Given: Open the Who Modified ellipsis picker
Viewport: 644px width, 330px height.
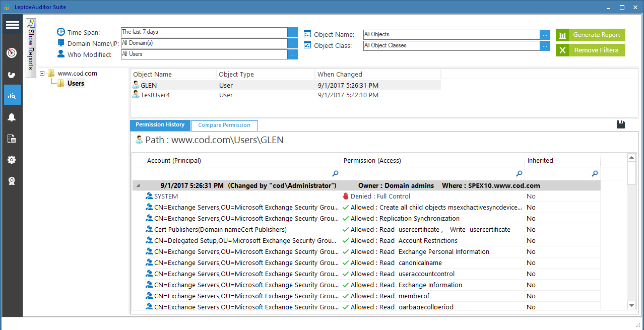Looking at the screenshot, I should [293, 54].
